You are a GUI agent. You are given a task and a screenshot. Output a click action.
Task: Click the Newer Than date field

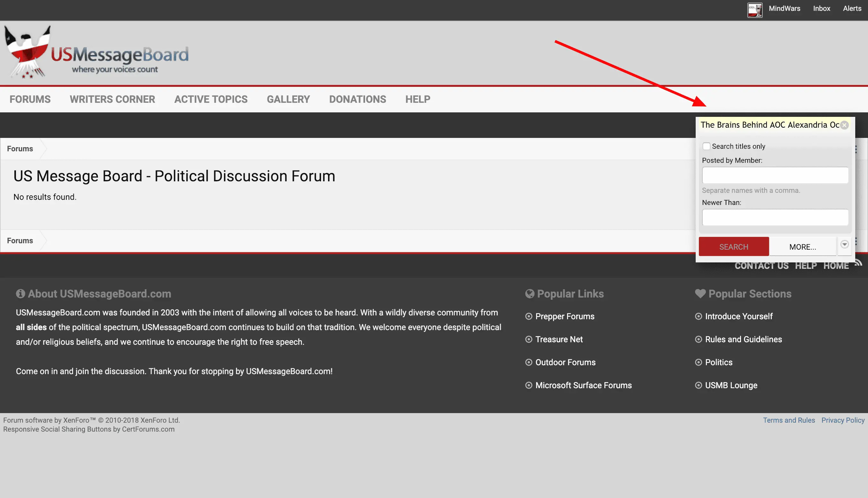[x=775, y=217]
